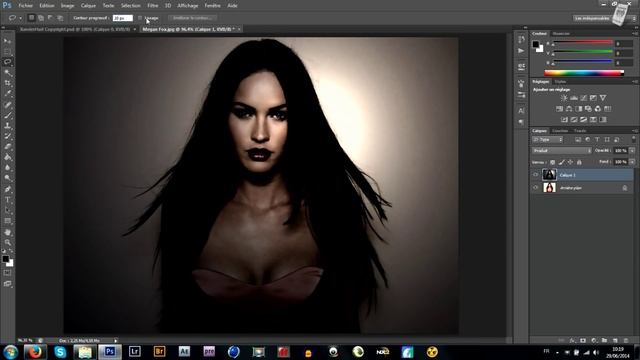Open the Lasso tool preset picker arrow

tap(20, 18)
